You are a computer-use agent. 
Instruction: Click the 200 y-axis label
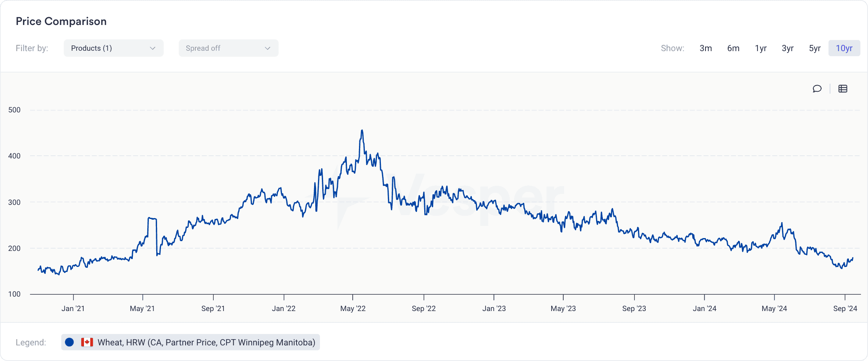[14, 248]
